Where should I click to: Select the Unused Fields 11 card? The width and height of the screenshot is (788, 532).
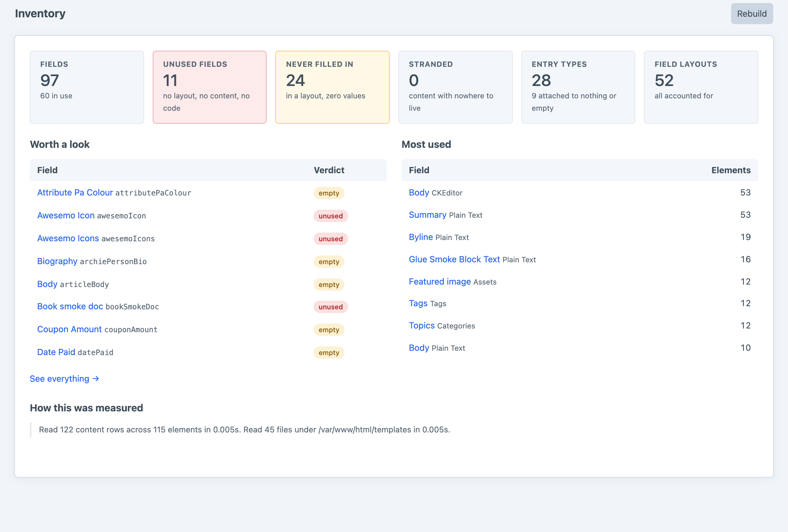[210, 87]
